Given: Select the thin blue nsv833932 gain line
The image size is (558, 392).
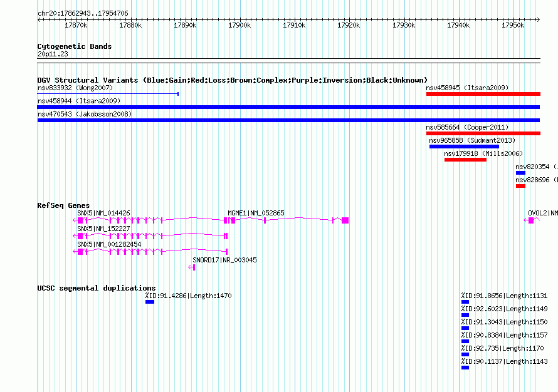Looking at the screenshot, I should 108,94.
